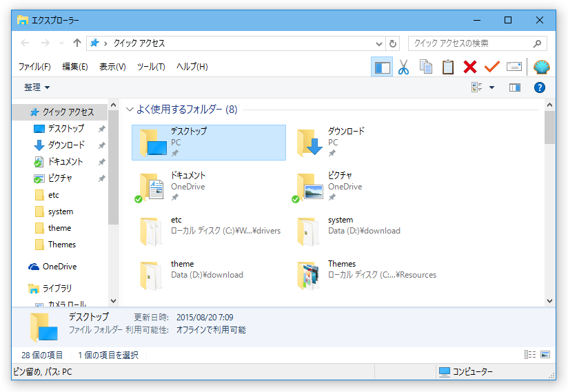Click the デスクトップ large icon in details pane
568x392 pixels.
(x=44, y=327)
